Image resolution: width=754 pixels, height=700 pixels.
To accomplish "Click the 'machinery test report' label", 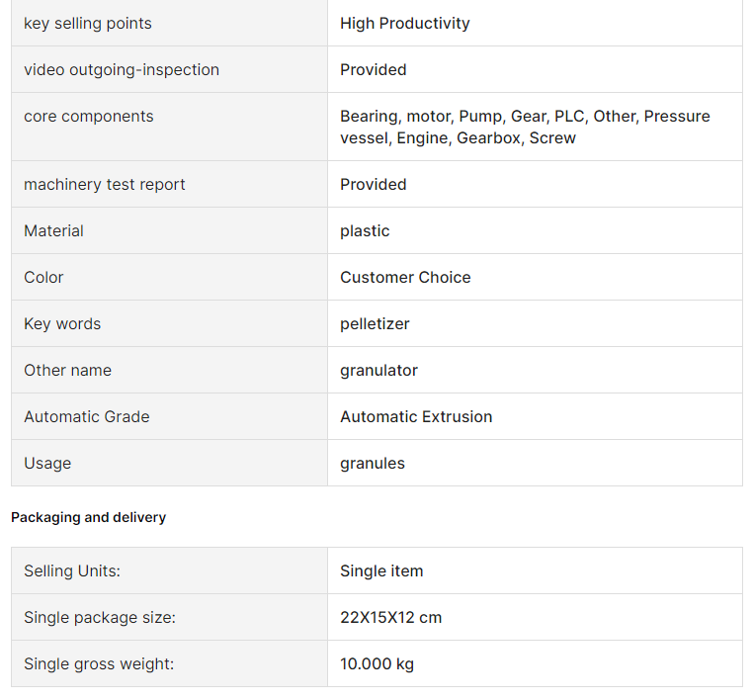I will pos(105,184).
